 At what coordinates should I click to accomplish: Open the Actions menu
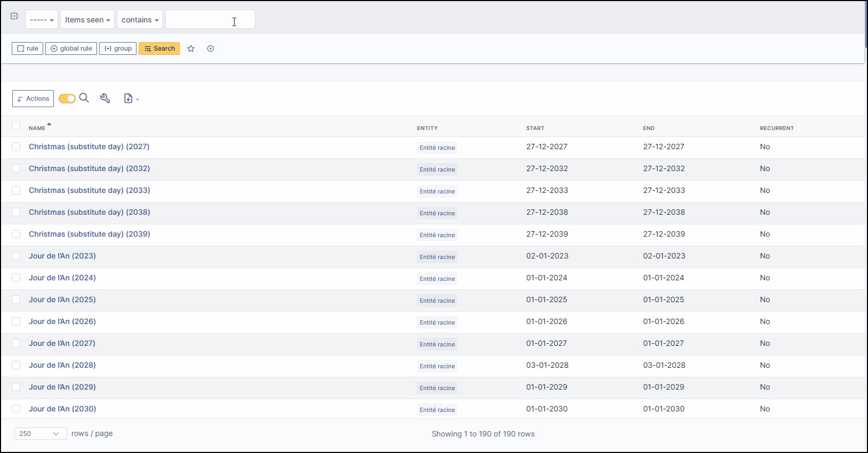(x=33, y=99)
